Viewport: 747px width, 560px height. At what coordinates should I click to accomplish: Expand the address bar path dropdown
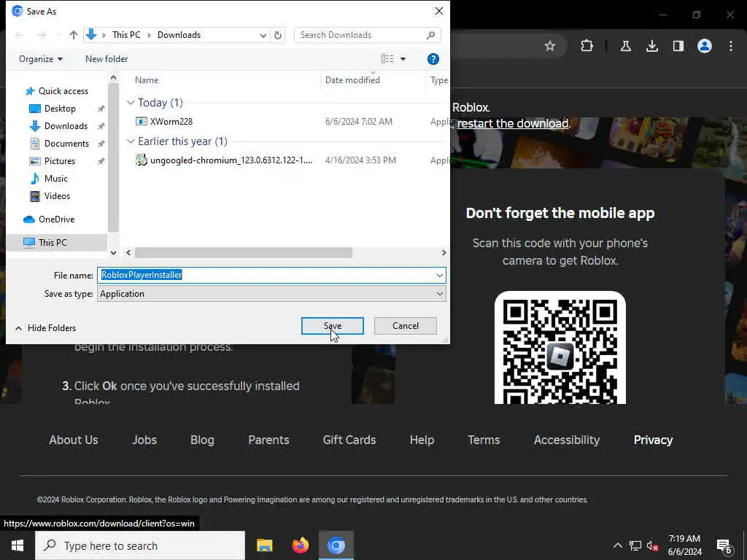(263, 35)
